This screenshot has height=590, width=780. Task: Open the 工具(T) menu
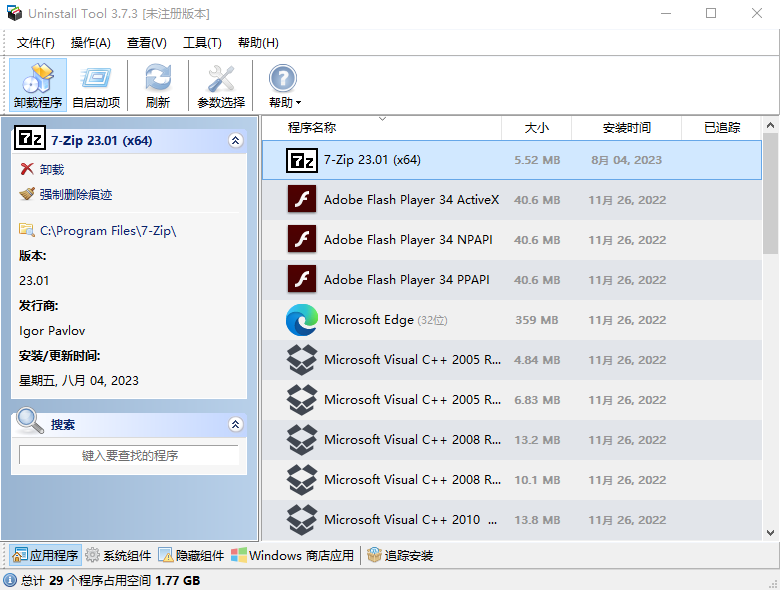tap(201, 43)
